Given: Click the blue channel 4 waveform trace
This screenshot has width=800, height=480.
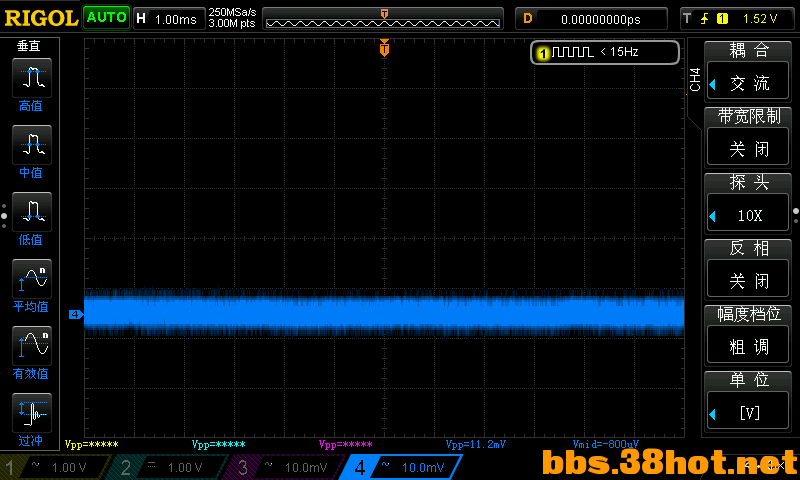Looking at the screenshot, I should click(384, 312).
